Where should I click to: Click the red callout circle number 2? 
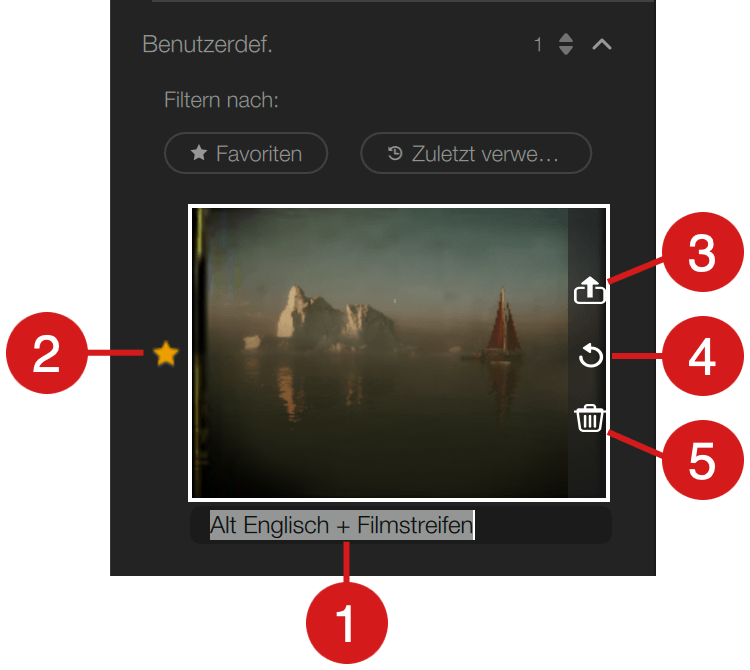pos(47,353)
